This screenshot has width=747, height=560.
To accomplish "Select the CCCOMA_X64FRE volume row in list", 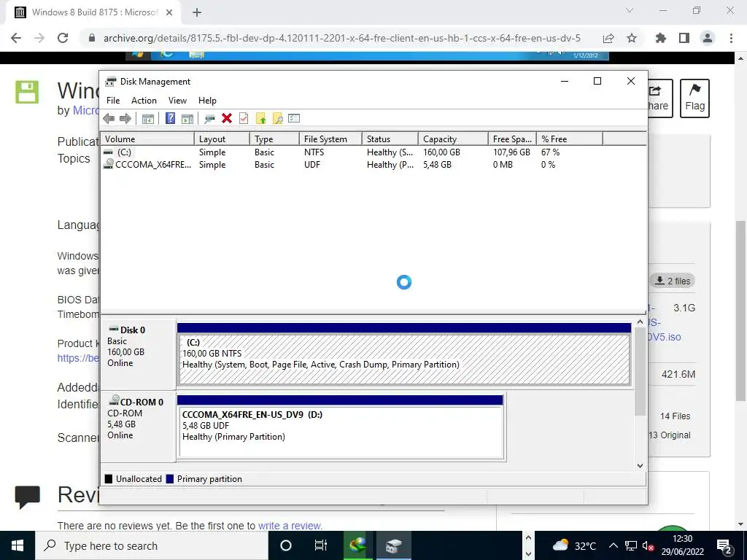I will coord(373,165).
